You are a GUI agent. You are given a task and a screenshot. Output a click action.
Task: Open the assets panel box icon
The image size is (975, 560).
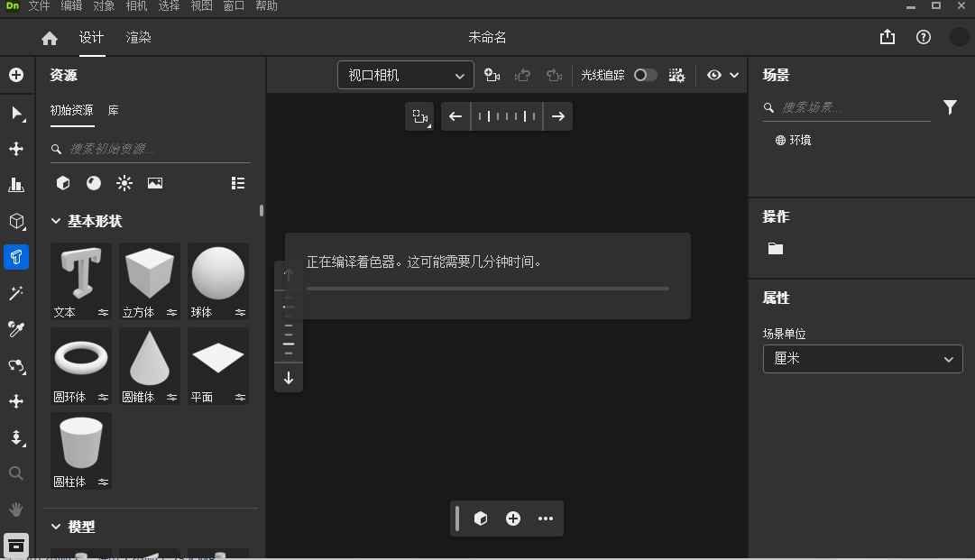pos(16,546)
